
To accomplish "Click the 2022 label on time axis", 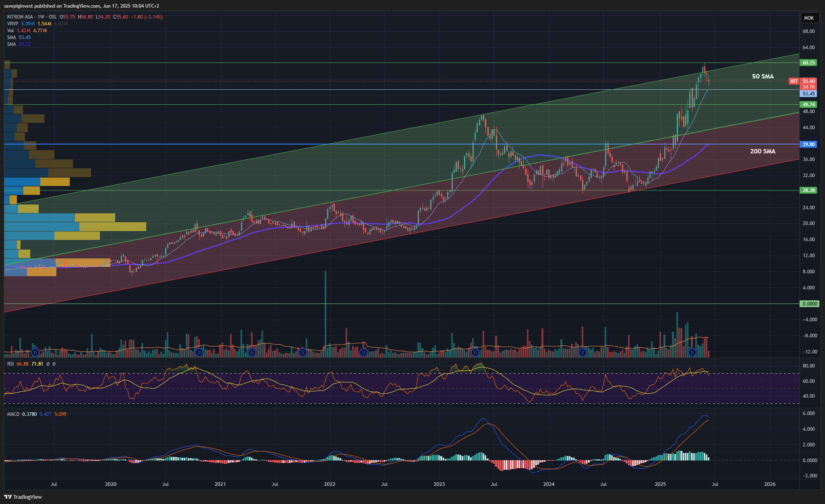I will 330,484.
